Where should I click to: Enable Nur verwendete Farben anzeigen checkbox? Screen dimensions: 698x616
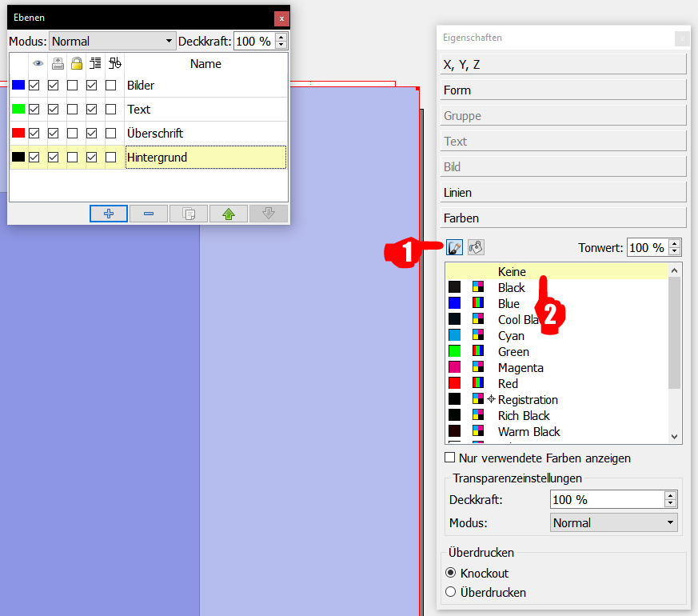(451, 458)
